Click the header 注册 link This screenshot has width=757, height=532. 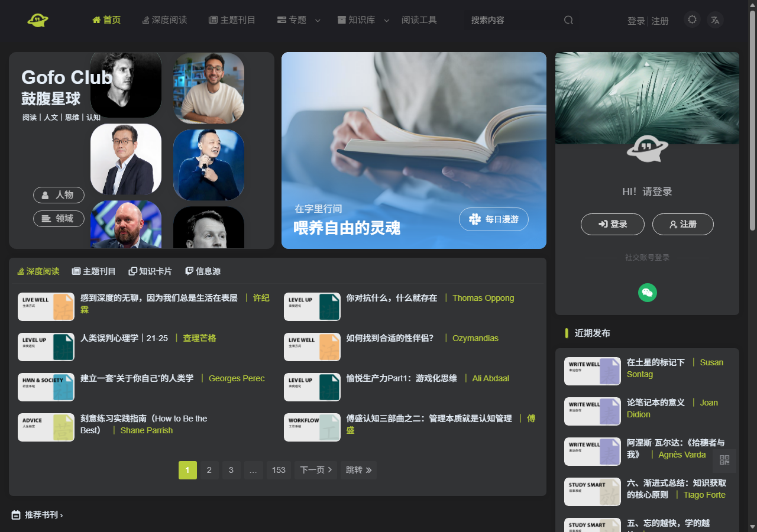[660, 21]
